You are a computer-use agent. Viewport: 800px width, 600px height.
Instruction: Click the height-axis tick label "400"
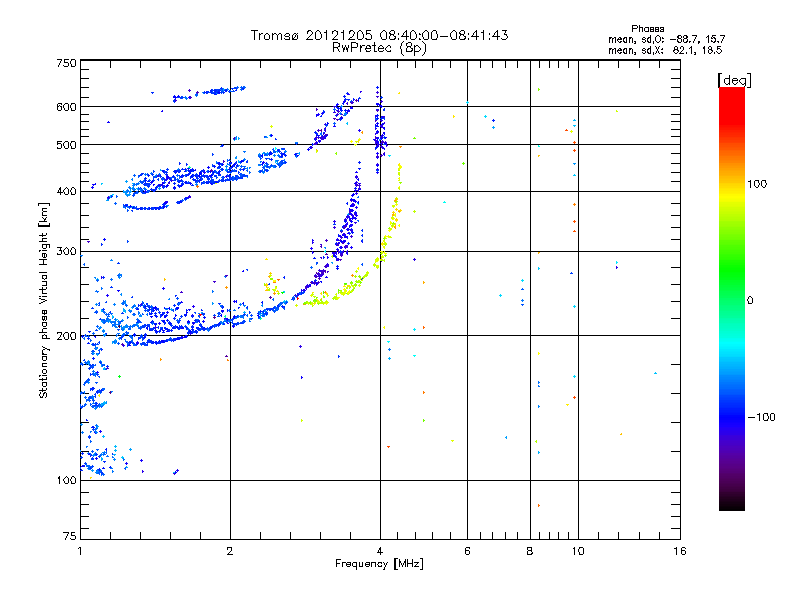click(66, 192)
